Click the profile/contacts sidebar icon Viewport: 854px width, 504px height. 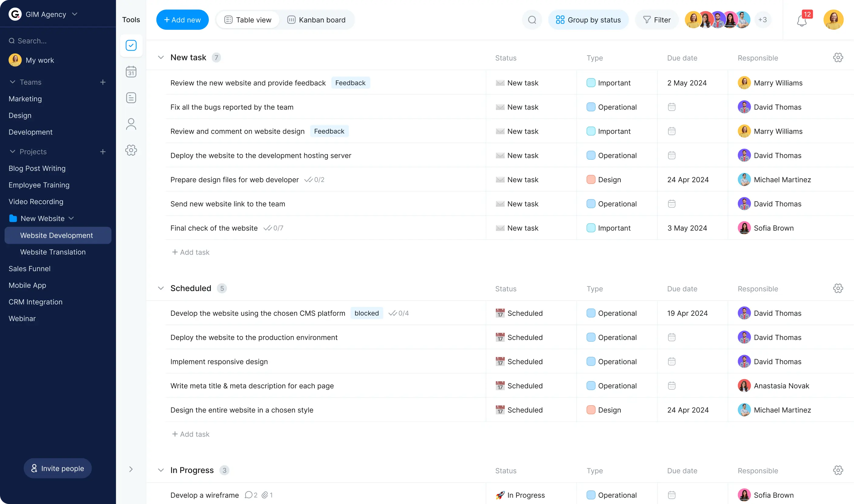click(x=131, y=124)
